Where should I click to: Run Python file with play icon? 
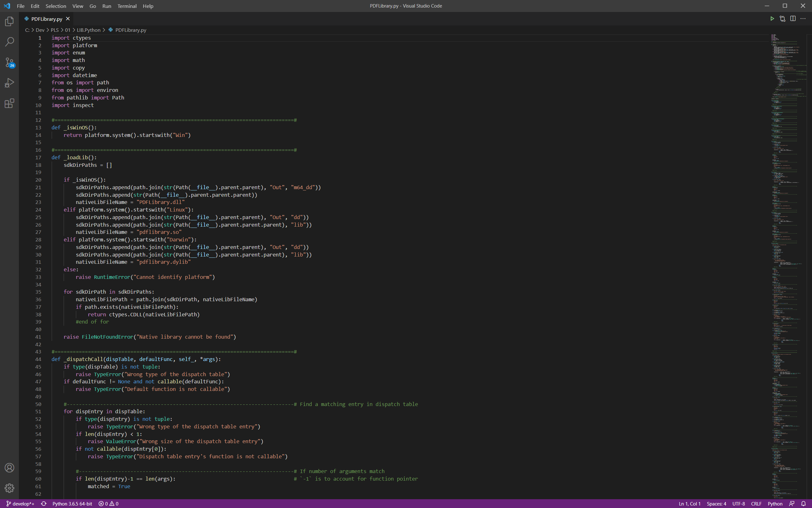click(772, 19)
